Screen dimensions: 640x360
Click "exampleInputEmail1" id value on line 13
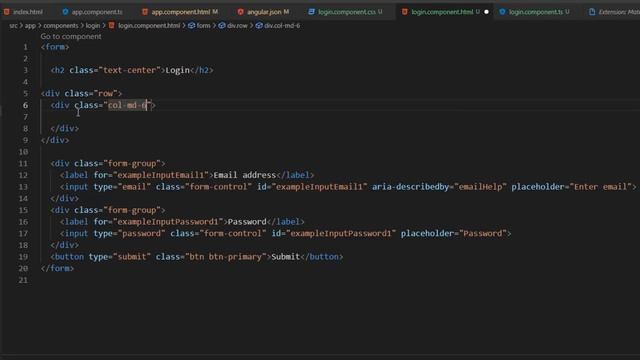319,187
